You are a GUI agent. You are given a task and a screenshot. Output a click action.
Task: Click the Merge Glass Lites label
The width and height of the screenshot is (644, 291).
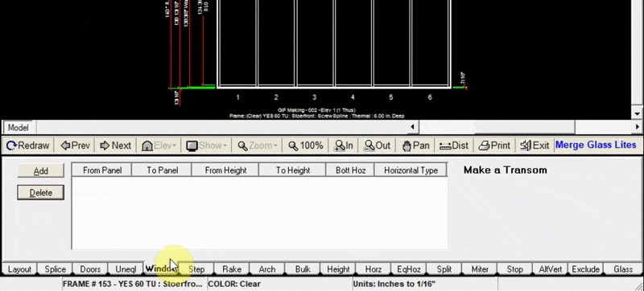pyautogui.click(x=596, y=145)
